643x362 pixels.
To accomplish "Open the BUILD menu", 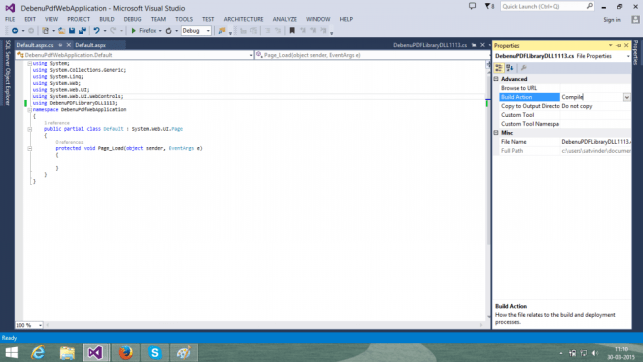I will (x=107, y=19).
